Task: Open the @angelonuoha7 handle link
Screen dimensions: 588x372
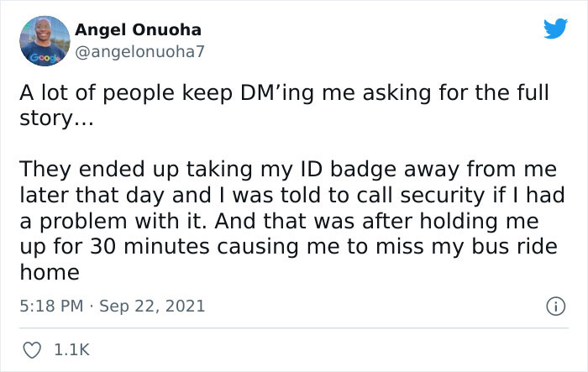Action: click(x=139, y=51)
